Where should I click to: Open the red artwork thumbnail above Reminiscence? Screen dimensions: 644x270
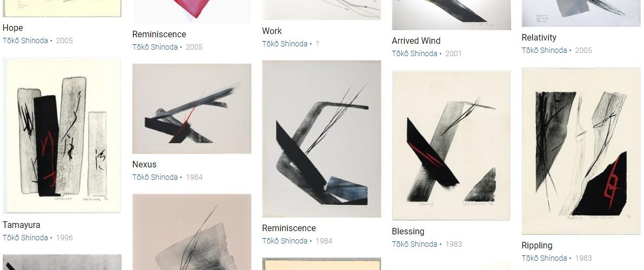pyautogui.click(x=192, y=11)
